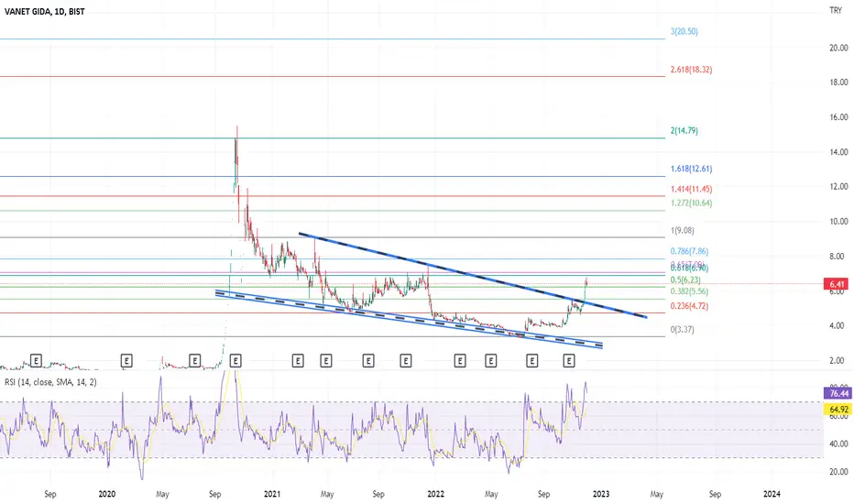Click the 2023 label on the time axis
854x504 pixels.
point(601,494)
